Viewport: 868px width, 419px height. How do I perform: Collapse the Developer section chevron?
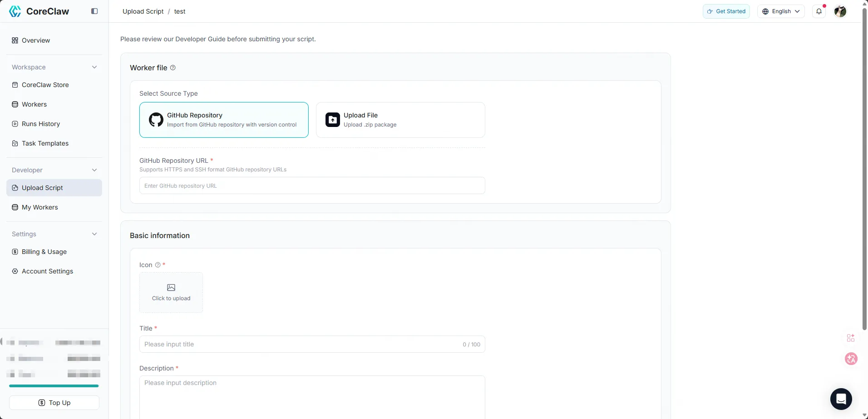pos(94,170)
